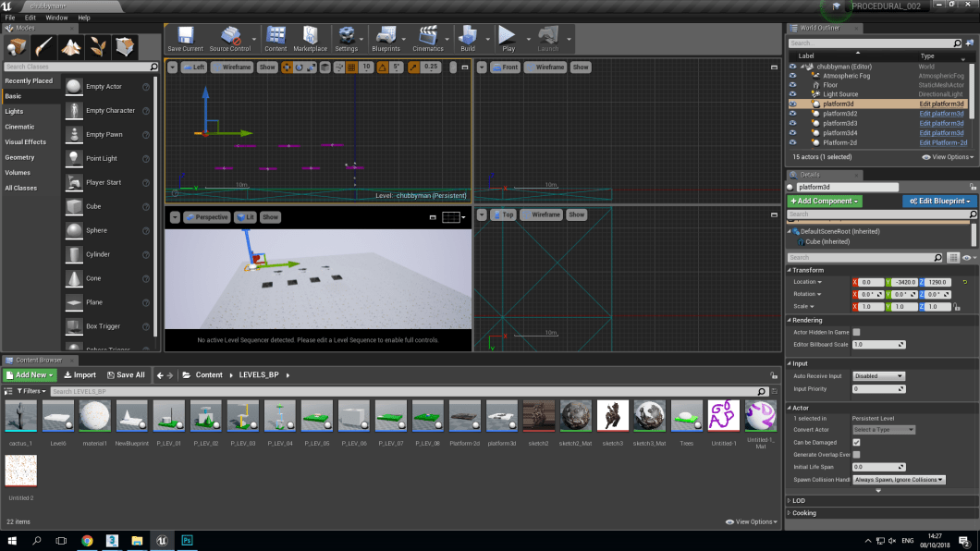Screen dimensions: 980x551
Task: Select the Box Trigger item
Action: (x=107, y=326)
